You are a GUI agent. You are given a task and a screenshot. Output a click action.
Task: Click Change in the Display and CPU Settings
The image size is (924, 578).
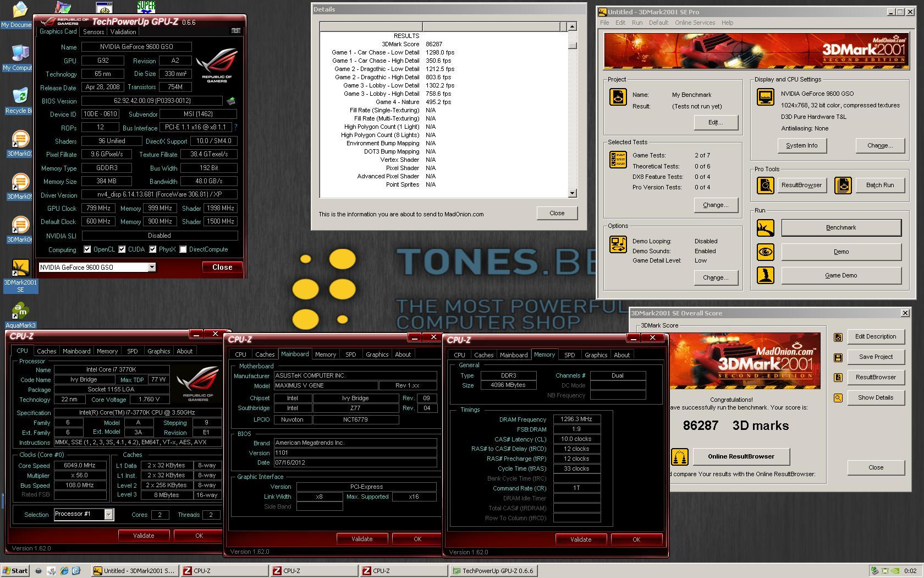point(880,145)
